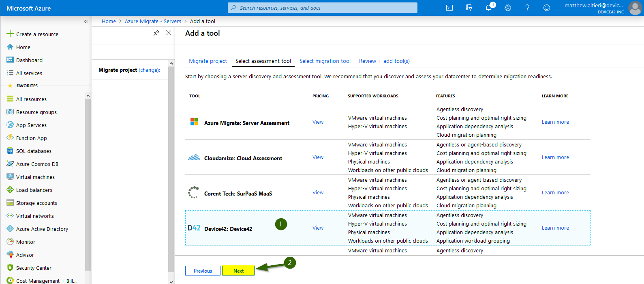Focus the Search resources, services, and docs box
The image size is (644, 284).
323,8
